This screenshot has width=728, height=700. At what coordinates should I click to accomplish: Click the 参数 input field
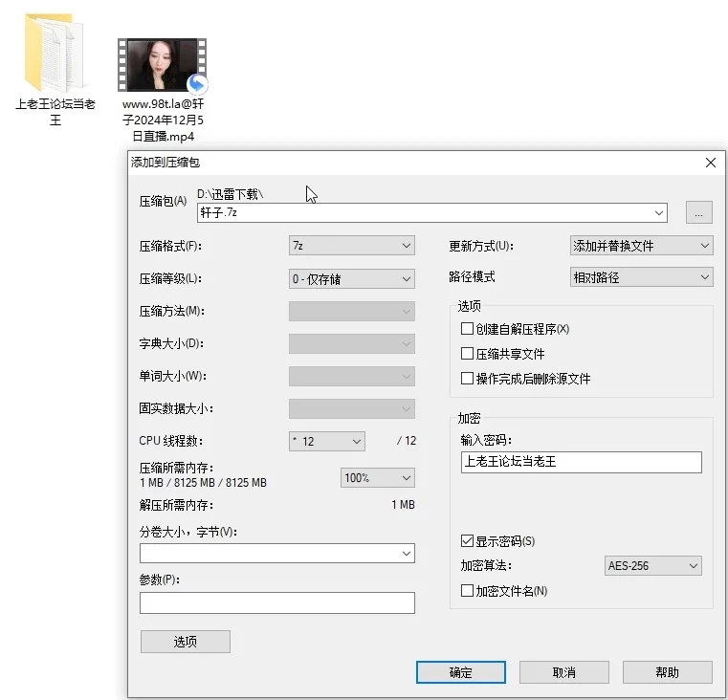pos(277,602)
